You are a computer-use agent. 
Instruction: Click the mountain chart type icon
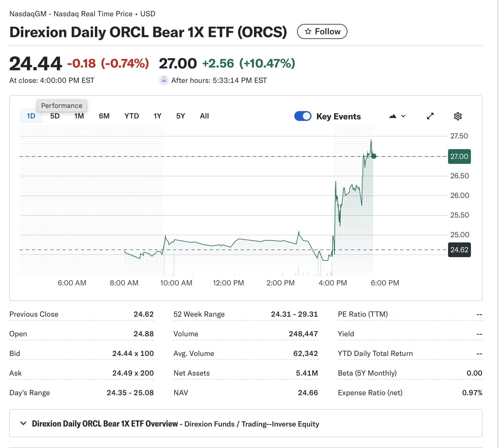[393, 116]
